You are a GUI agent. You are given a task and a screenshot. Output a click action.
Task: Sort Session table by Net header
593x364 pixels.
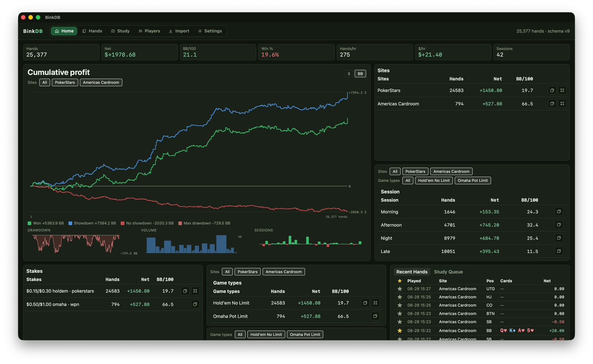click(495, 200)
